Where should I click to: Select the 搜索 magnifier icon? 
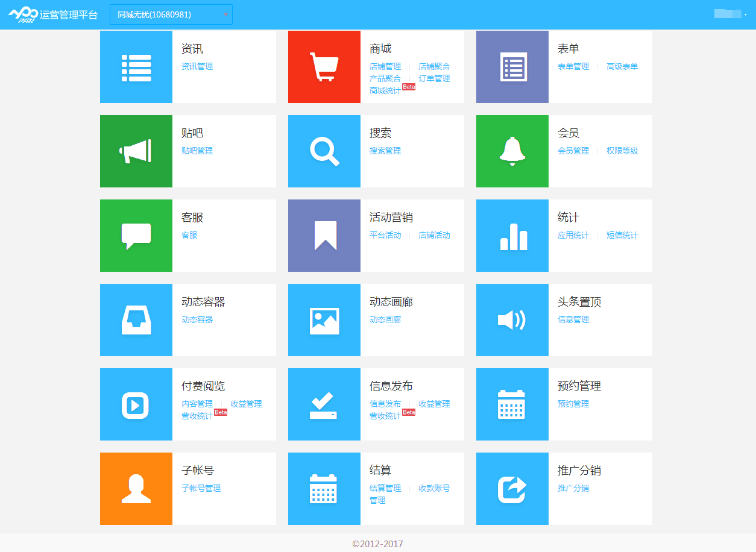click(x=324, y=151)
